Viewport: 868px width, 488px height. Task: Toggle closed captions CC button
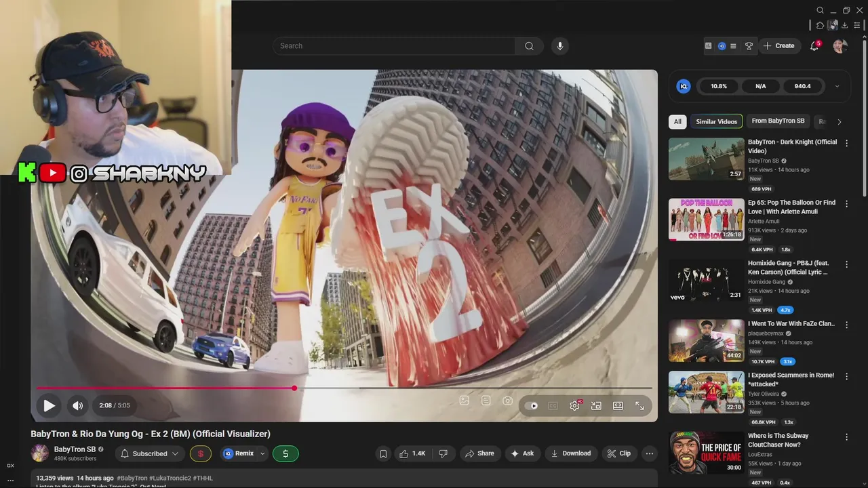[x=553, y=406]
